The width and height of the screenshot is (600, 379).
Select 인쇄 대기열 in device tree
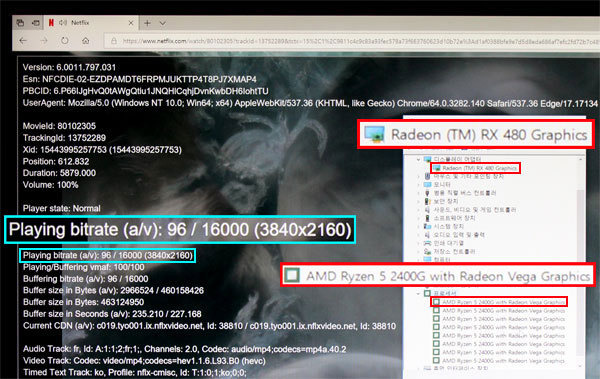coord(448,243)
